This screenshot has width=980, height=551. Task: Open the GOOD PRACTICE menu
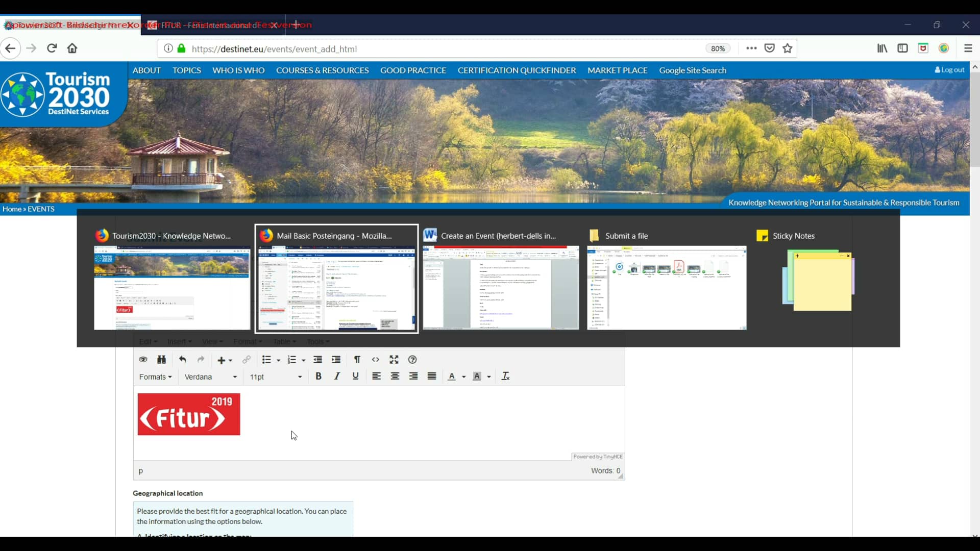[413, 70]
